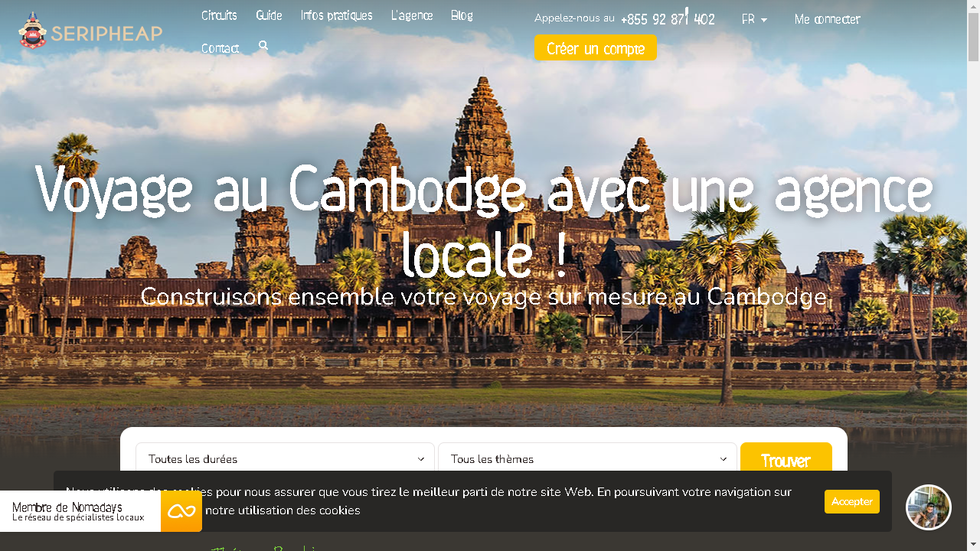Open Infos pratiques

pyautogui.click(x=336, y=15)
